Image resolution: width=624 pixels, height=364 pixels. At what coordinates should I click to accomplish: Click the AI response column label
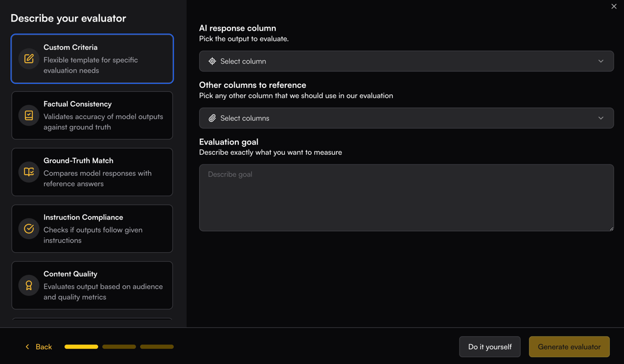pyautogui.click(x=238, y=28)
